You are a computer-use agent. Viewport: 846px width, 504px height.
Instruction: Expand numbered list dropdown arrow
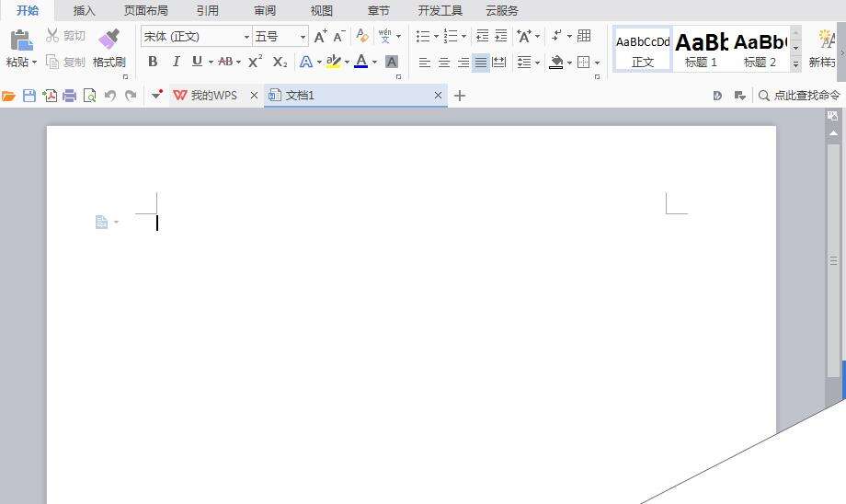(x=463, y=36)
